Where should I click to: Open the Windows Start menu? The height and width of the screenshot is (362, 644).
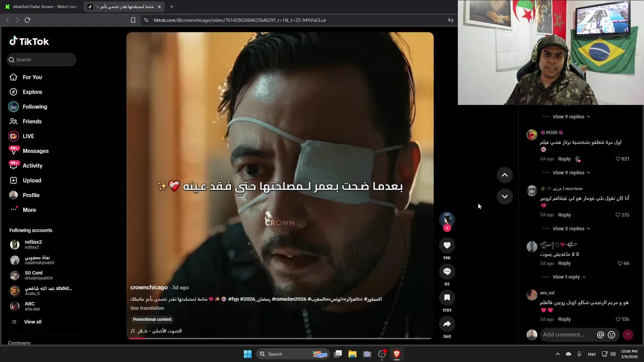pyautogui.click(x=248, y=354)
